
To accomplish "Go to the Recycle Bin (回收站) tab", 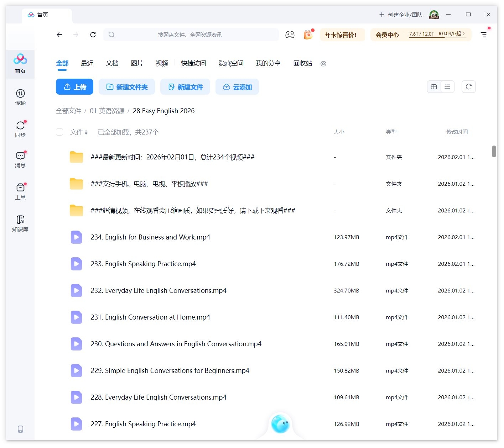I will (302, 63).
